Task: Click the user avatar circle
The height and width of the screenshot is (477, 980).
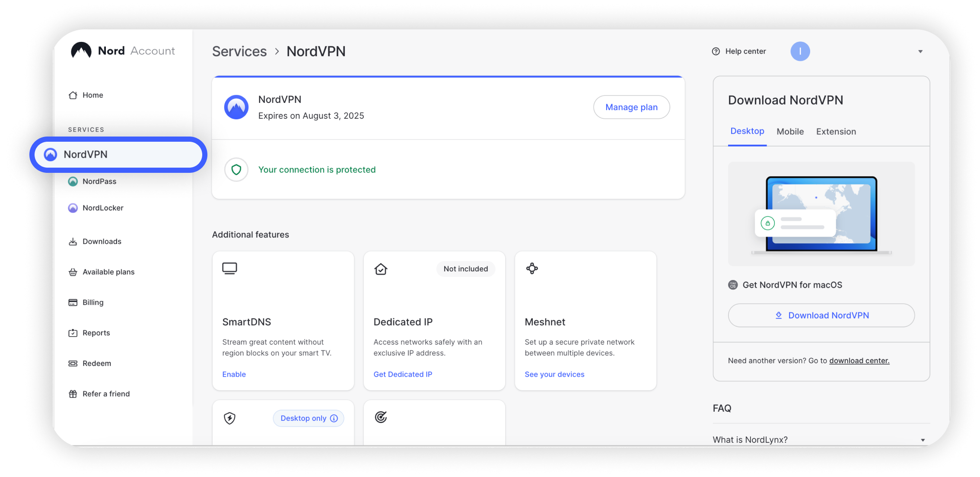Action: 800,51
